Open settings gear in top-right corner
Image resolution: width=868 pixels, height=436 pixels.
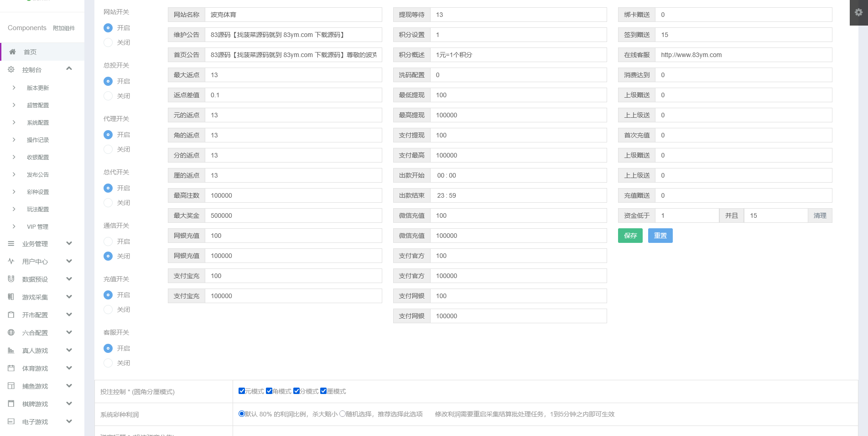point(858,12)
